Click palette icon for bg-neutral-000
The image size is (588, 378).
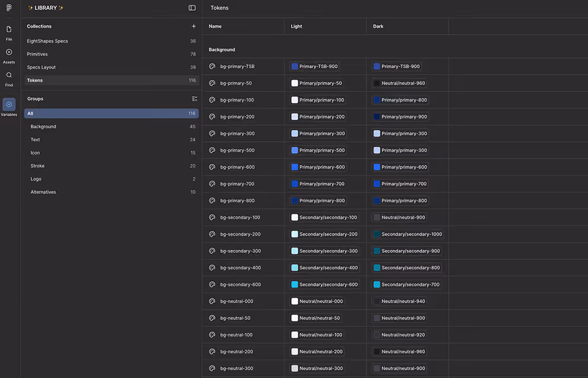(x=212, y=301)
